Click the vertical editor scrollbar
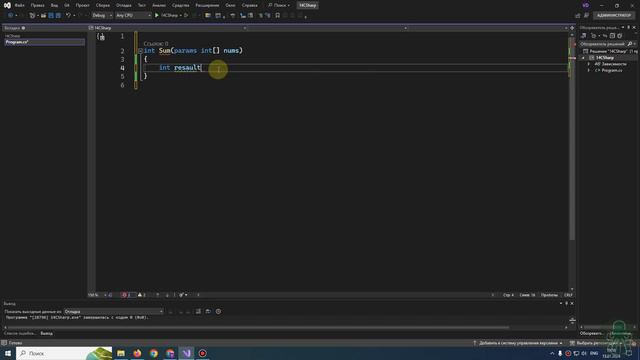Viewport: 640px width, 360px height. [572, 139]
